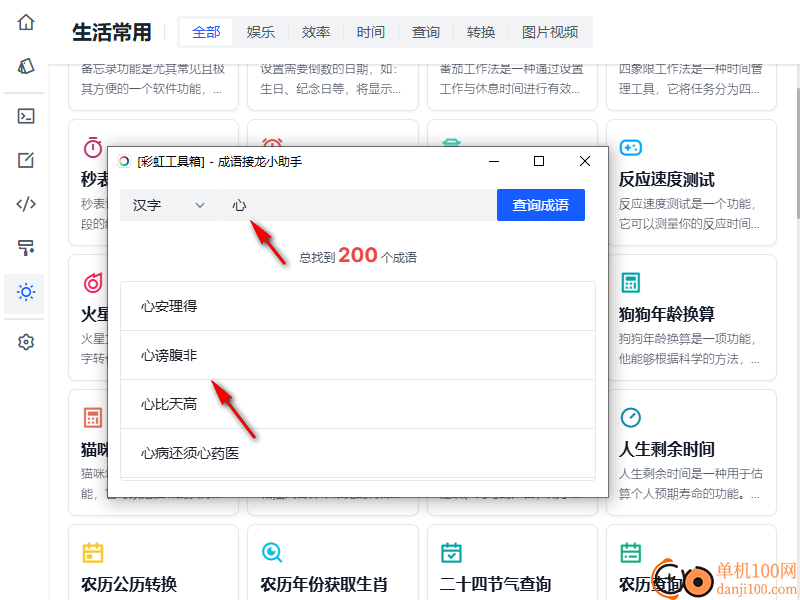Viewport: 800px width, 600px height.
Task: Open the terminal icon in sidebar
Action: (26, 116)
